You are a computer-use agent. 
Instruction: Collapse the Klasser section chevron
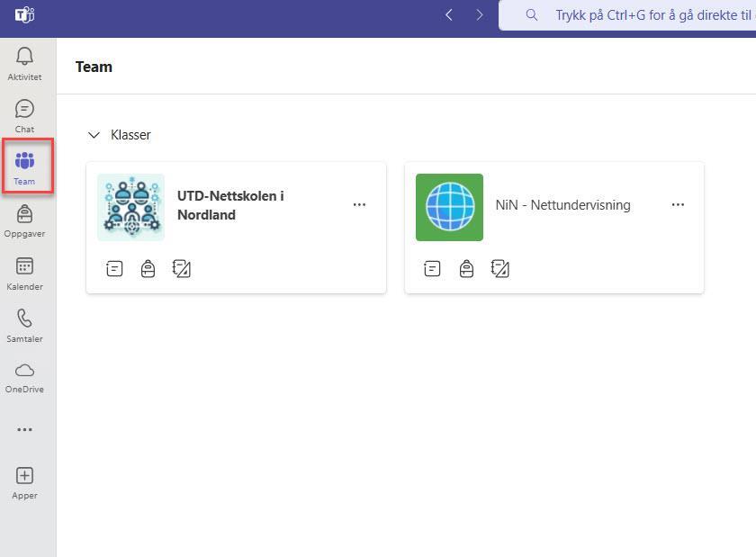coord(94,135)
